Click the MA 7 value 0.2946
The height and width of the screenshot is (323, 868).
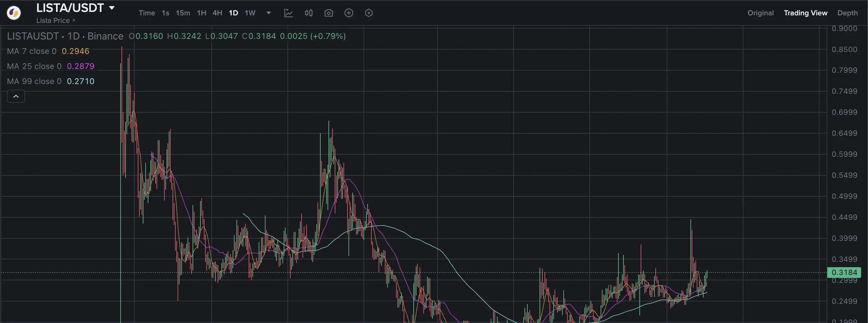tap(75, 51)
